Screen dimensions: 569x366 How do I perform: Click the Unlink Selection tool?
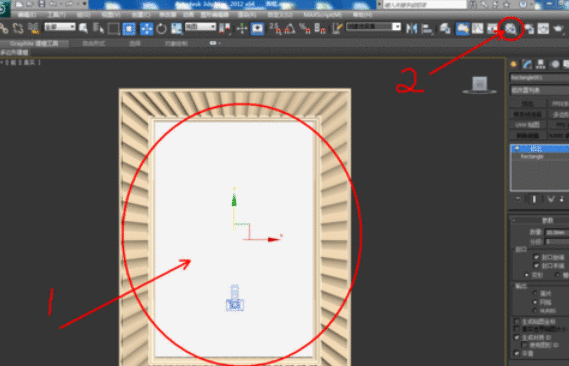[x=18, y=28]
